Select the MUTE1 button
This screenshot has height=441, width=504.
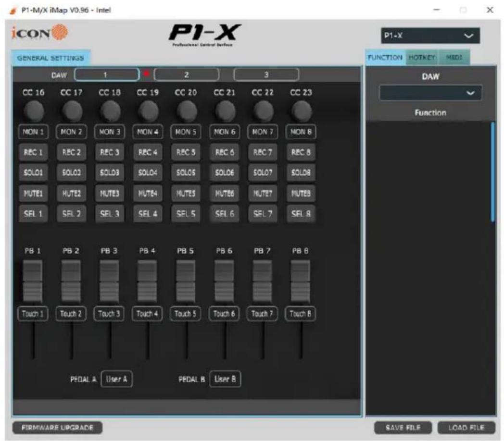point(33,193)
